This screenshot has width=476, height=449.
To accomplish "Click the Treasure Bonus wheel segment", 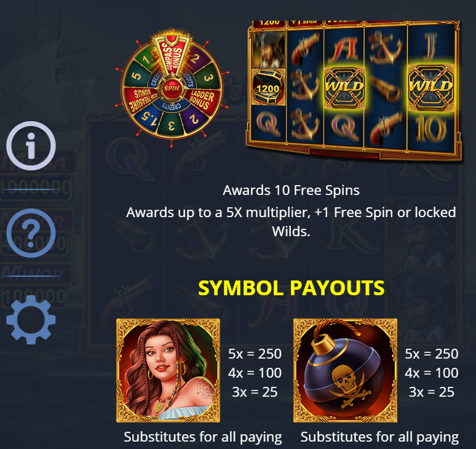I will point(142,100).
